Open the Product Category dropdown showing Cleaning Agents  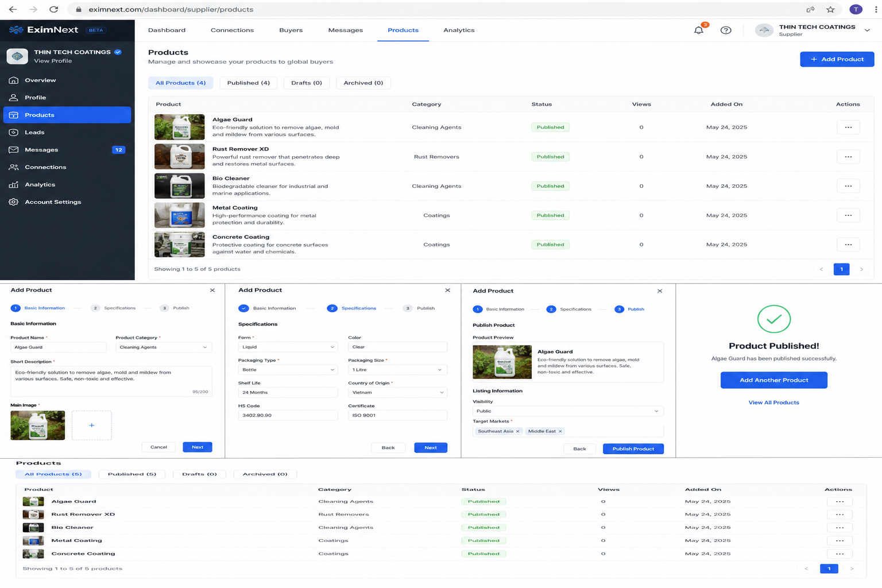(x=164, y=347)
